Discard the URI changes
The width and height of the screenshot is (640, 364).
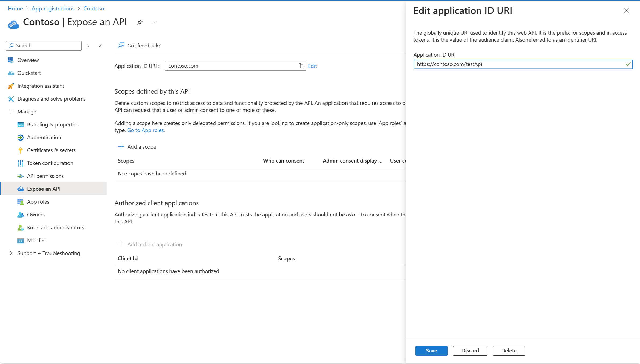pyautogui.click(x=470, y=351)
